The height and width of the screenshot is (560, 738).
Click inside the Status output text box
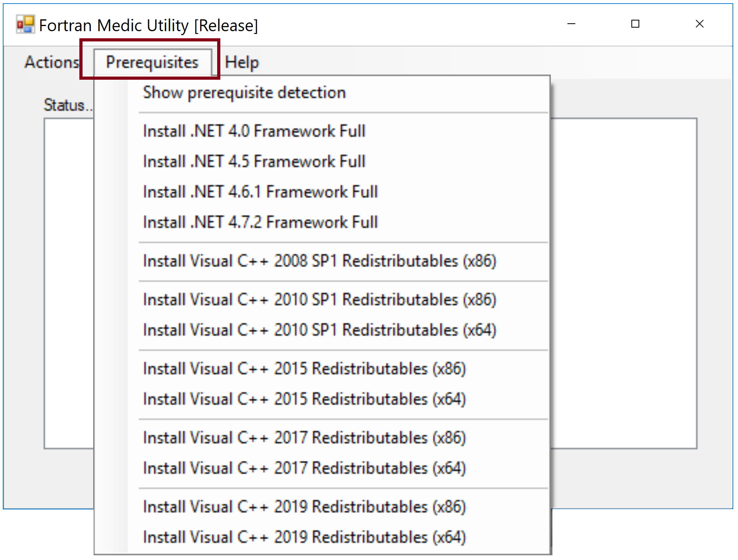tap(624, 283)
